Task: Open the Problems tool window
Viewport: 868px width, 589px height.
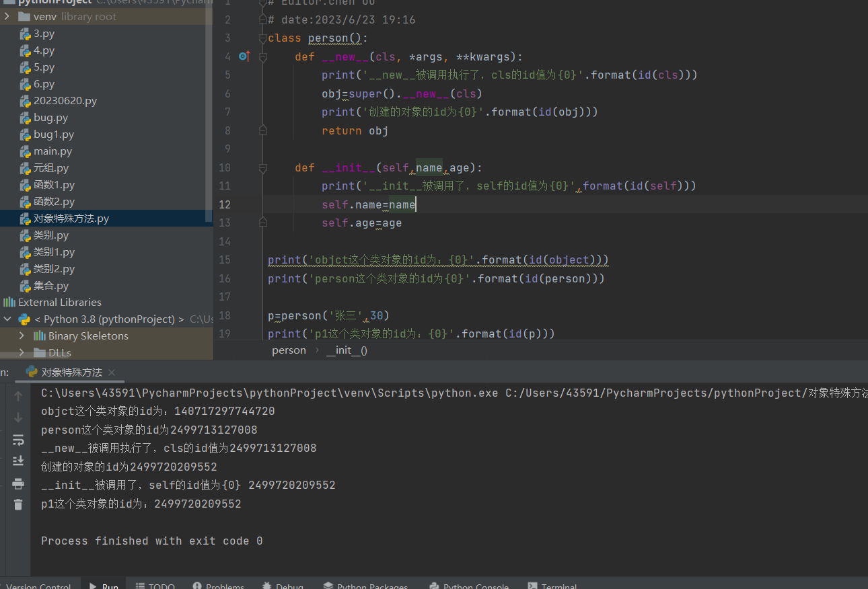Action: [x=218, y=586]
